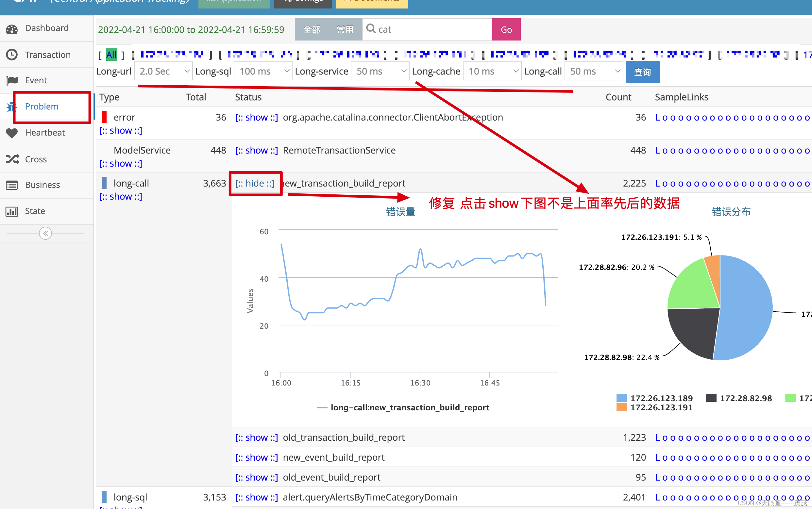Open the Long-sql 100 ms dropdown
The image size is (812, 509).
[263, 71]
